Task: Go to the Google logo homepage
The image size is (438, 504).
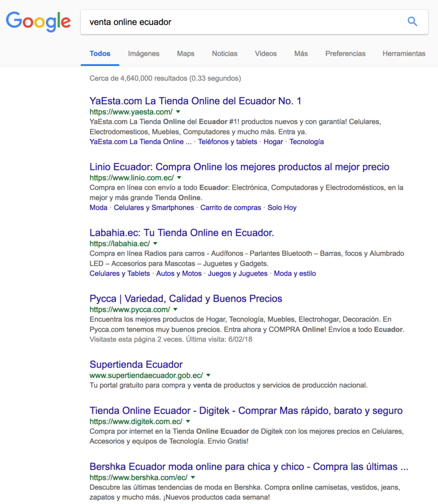Action: [38, 22]
